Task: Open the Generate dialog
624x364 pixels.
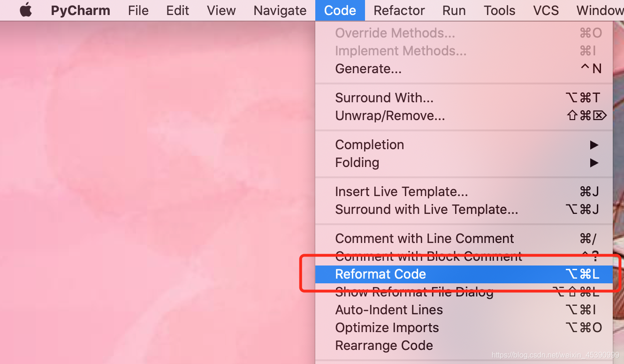Action: click(x=368, y=68)
